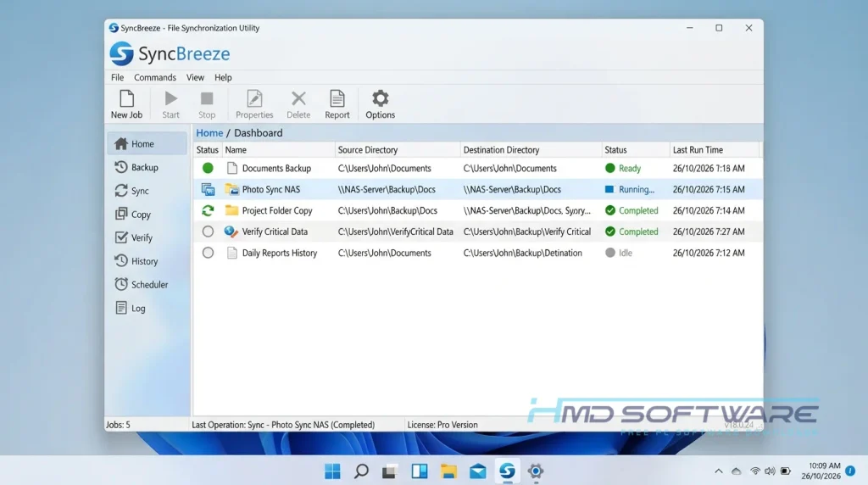Open File Explorer from taskbar

[x=448, y=471]
